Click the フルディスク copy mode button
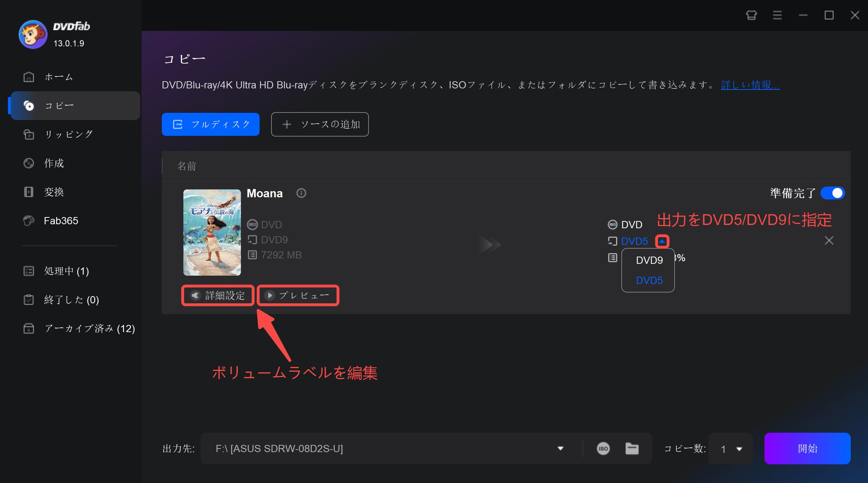Image resolution: width=868 pixels, height=483 pixels. (211, 124)
